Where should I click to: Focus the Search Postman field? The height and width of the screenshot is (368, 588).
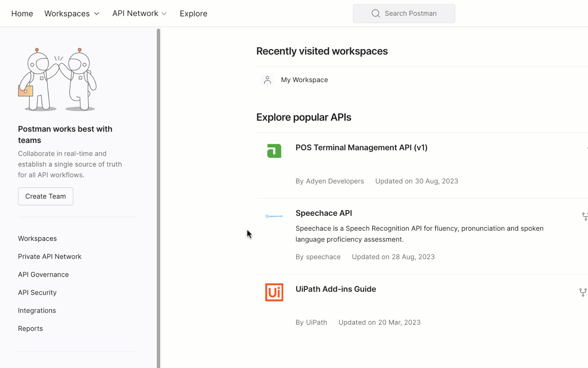click(410, 14)
